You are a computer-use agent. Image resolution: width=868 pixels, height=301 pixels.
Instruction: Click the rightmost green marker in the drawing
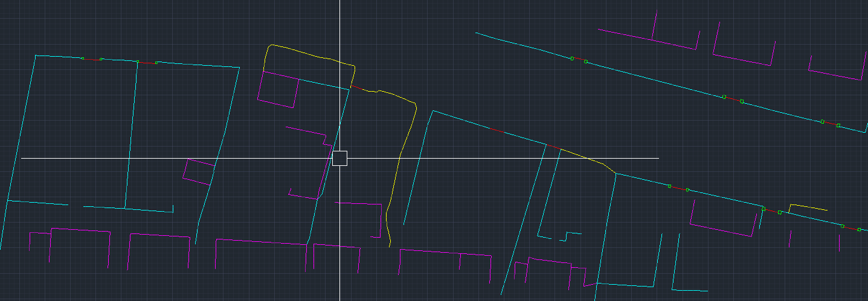[859, 230]
